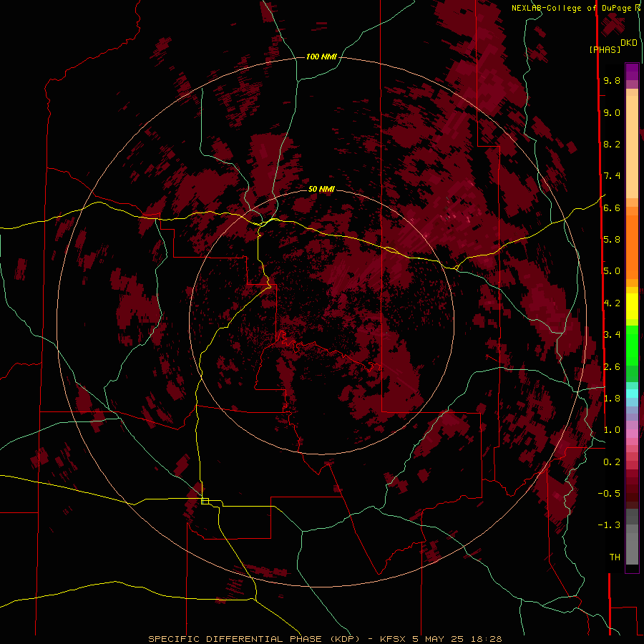
Task: Click the "100 NMI" range ring label
Action: [321, 57]
